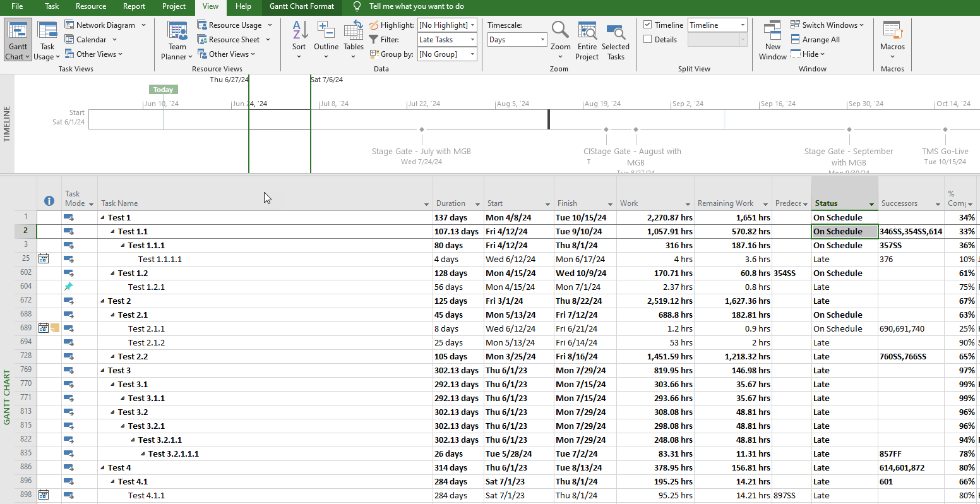The height and width of the screenshot is (504, 980).
Task: Uncheck the Timeline checkbox
Action: tap(647, 25)
